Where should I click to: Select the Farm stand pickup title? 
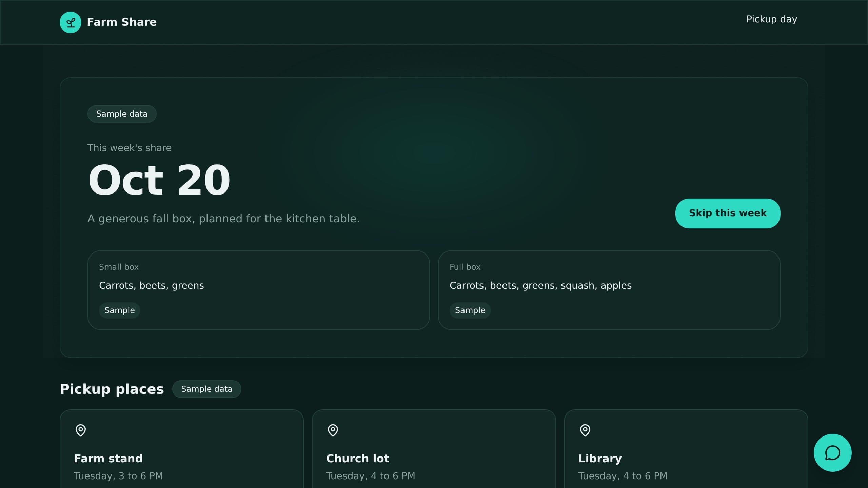pyautogui.click(x=108, y=459)
